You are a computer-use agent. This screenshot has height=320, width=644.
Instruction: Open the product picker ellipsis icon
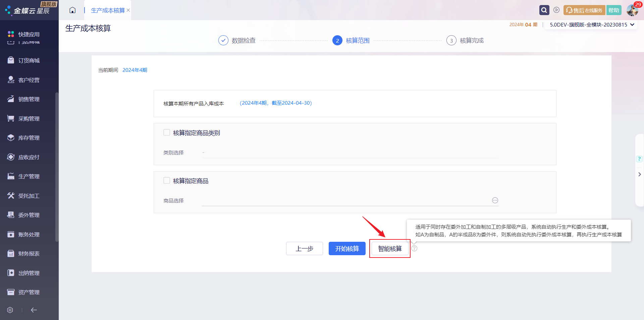point(495,200)
